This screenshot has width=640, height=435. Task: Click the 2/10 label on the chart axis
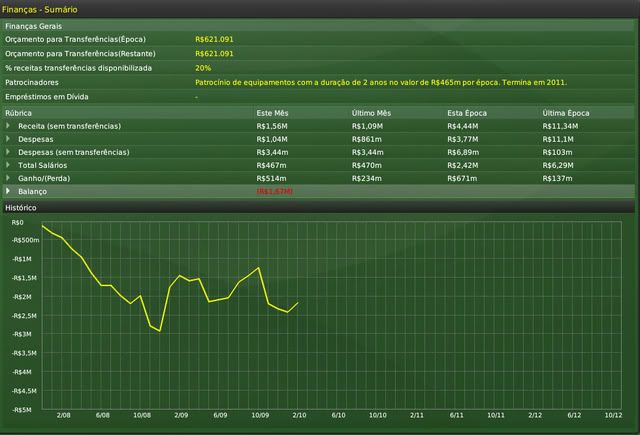(299, 415)
